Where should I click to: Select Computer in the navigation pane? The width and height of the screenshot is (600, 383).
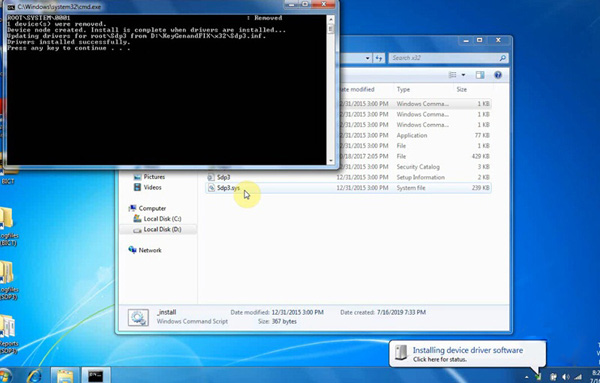point(152,209)
